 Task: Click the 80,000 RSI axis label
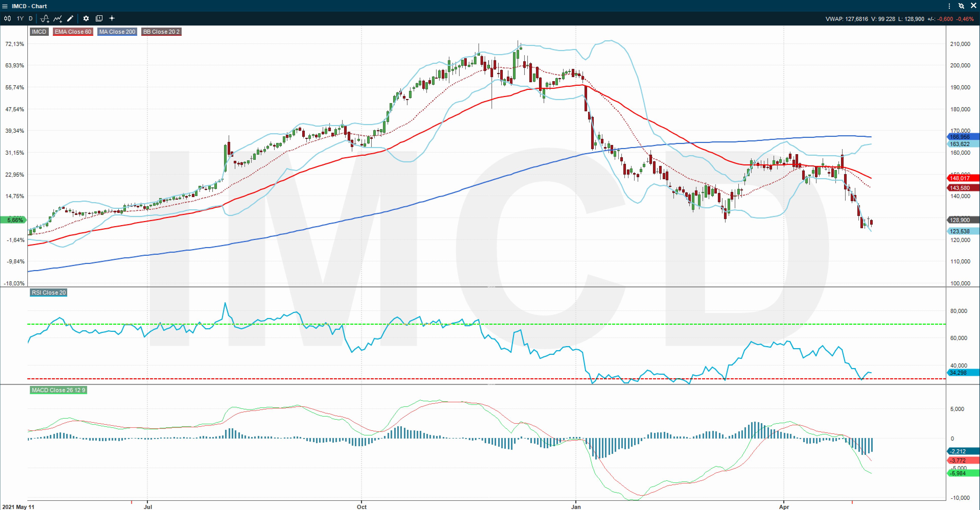959,311
